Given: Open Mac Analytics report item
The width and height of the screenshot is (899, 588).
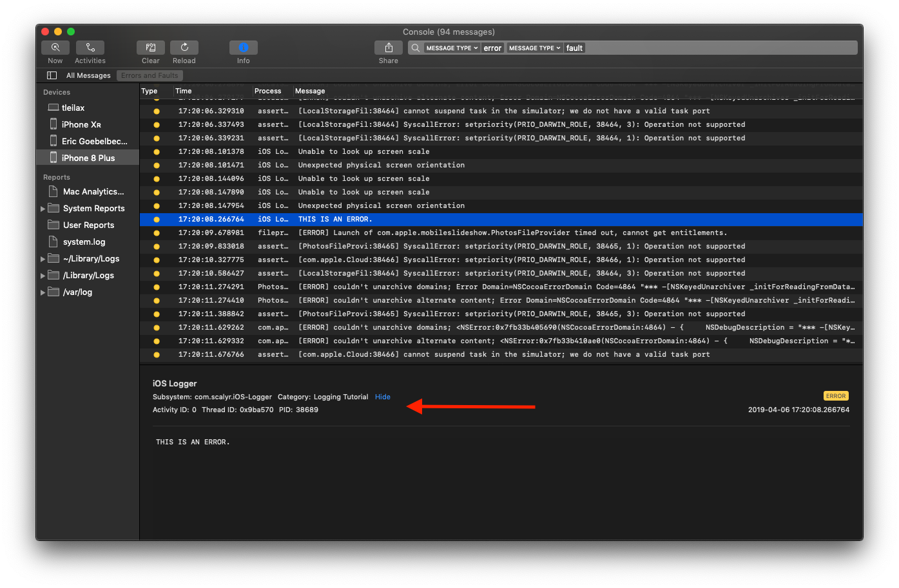Looking at the screenshot, I should click(x=93, y=191).
